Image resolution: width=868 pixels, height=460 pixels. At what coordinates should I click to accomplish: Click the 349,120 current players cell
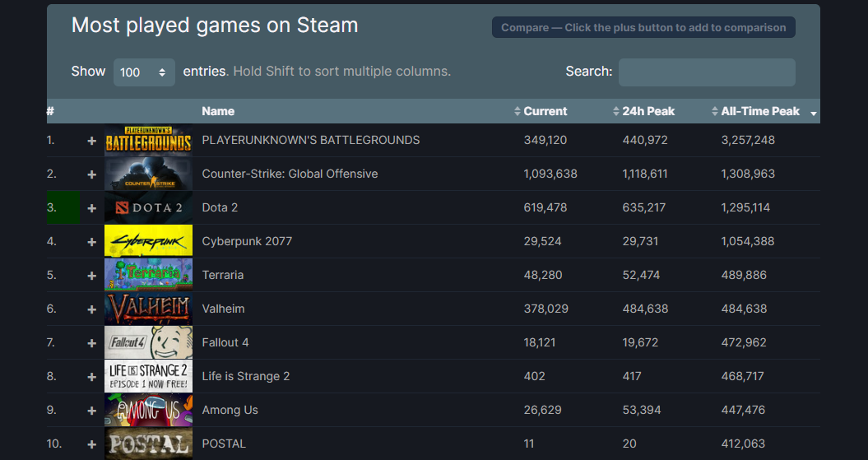point(545,140)
